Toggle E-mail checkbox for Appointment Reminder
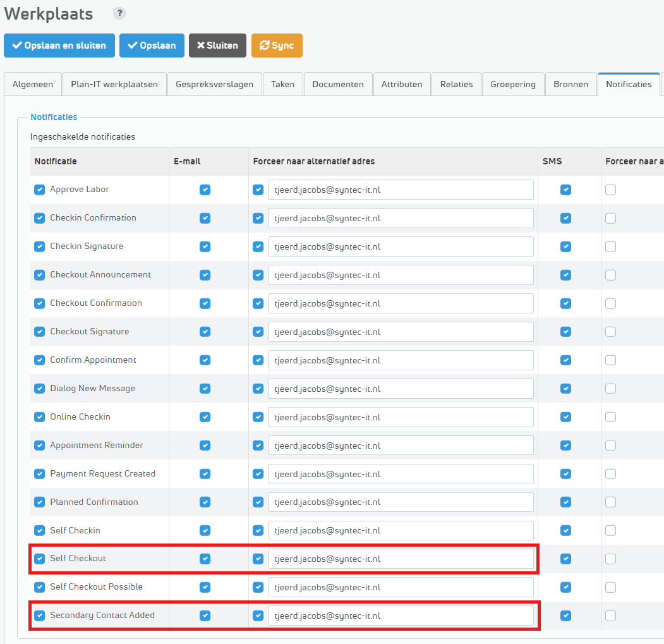The width and height of the screenshot is (664, 644). point(205,446)
